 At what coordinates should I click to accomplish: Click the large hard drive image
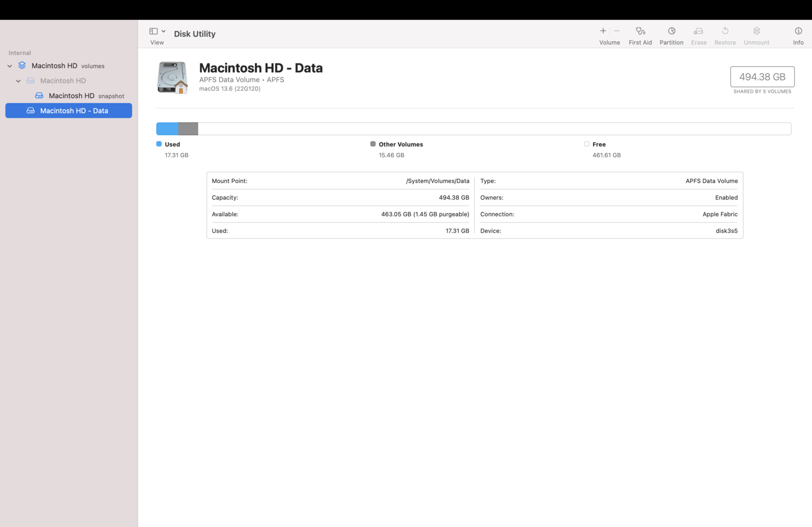(172, 77)
